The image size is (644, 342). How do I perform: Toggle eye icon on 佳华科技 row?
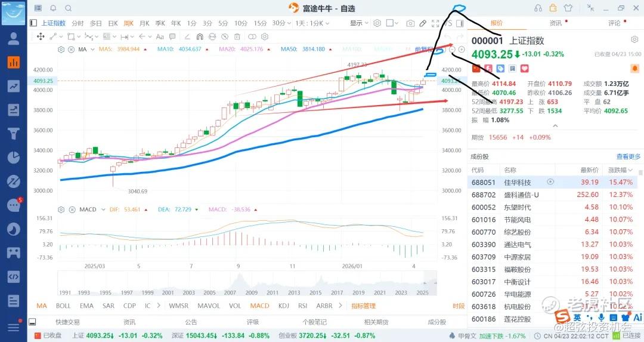pos(550,181)
